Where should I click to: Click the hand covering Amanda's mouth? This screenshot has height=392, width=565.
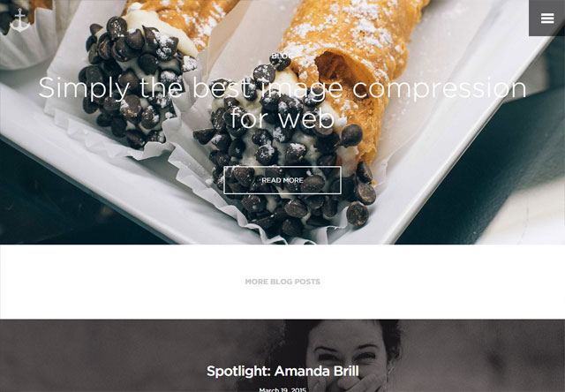pos(364,384)
